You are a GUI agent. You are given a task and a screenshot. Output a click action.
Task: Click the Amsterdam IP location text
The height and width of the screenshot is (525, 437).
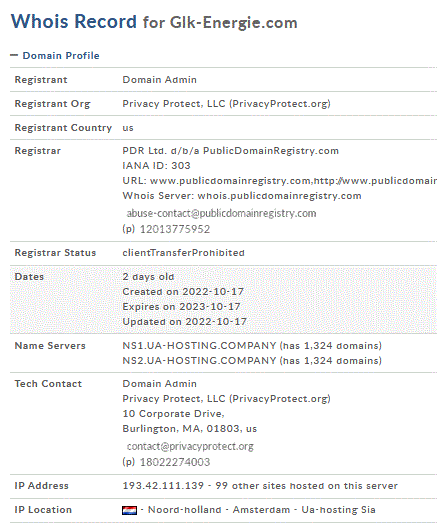(261, 510)
